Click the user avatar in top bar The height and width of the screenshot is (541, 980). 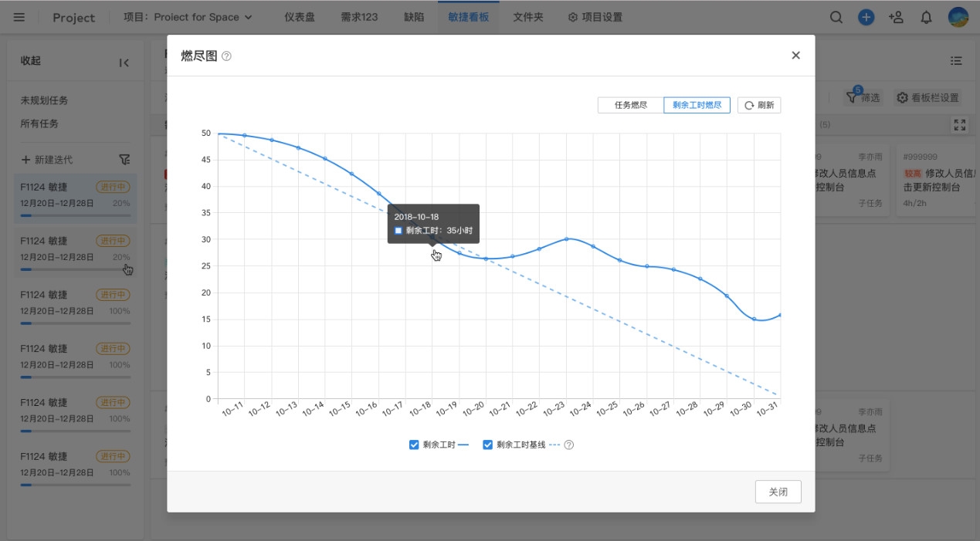tap(958, 17)
